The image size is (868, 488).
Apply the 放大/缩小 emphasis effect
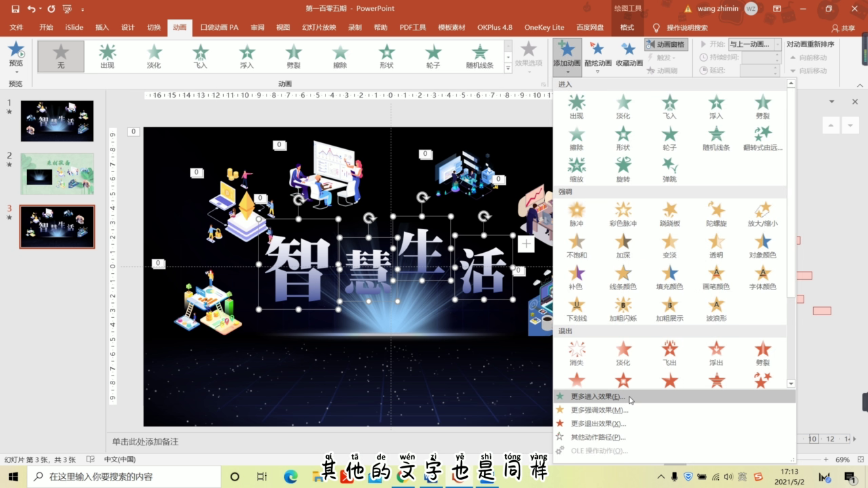pos(763,214)
